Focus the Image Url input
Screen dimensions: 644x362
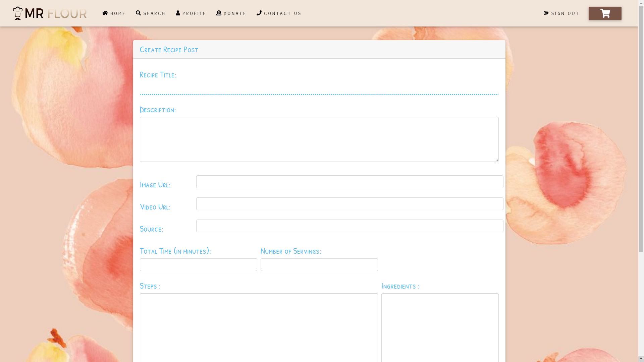pos(350,182)
